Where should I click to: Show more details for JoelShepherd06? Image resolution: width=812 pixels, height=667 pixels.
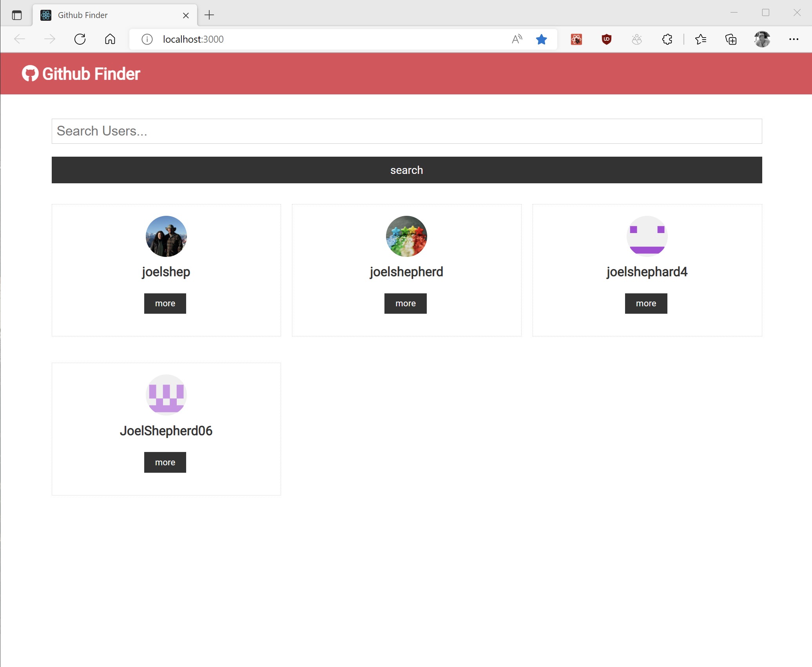click(x=165, y=462)
